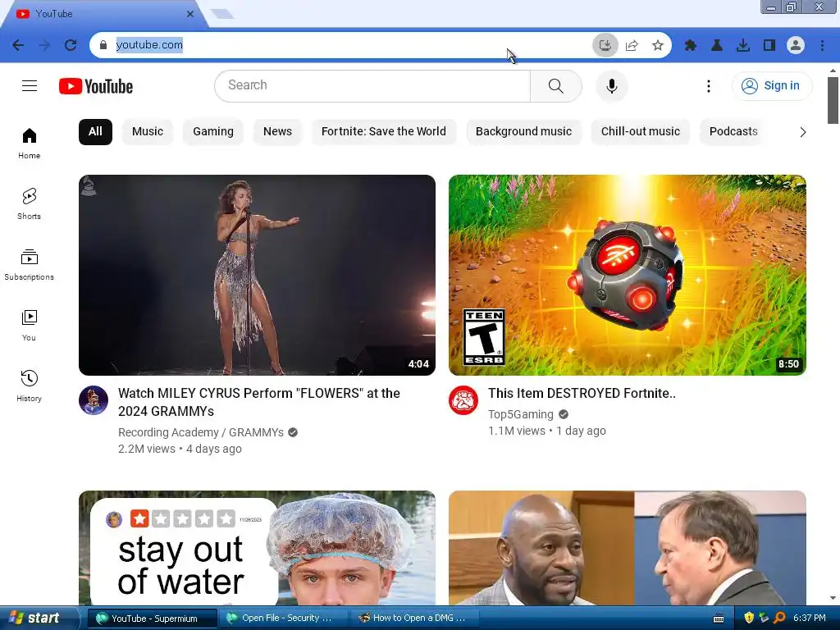Viewport: 840px width, 630px height.
Task: Click the Sign in button
Action: point(772,85)
